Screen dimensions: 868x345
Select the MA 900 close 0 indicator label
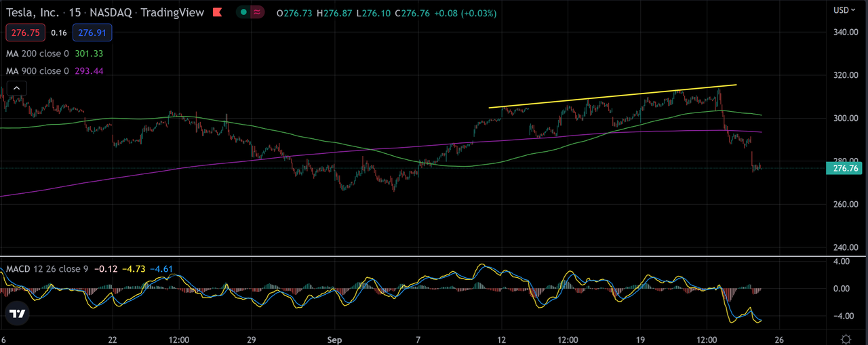pyautogui.click(x=37, y=71)
